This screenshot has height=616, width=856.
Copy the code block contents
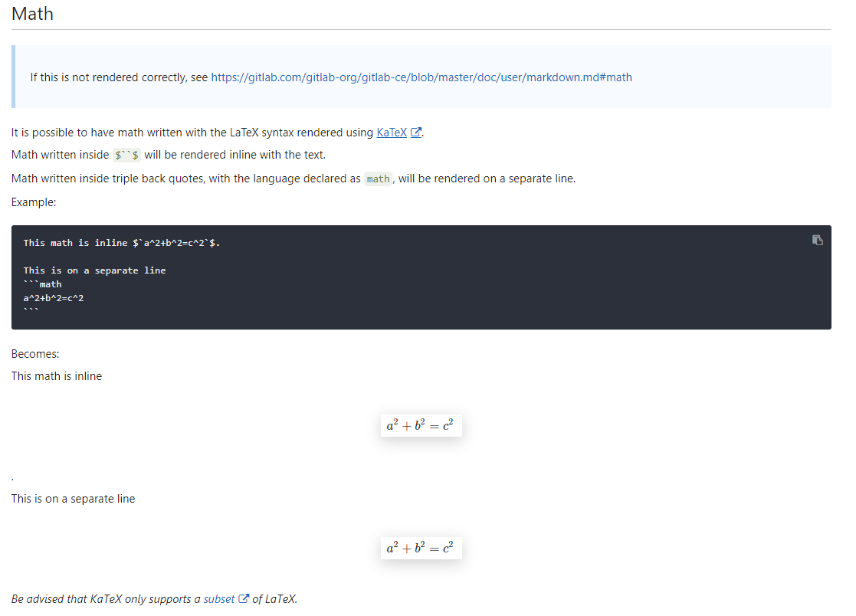818,240
